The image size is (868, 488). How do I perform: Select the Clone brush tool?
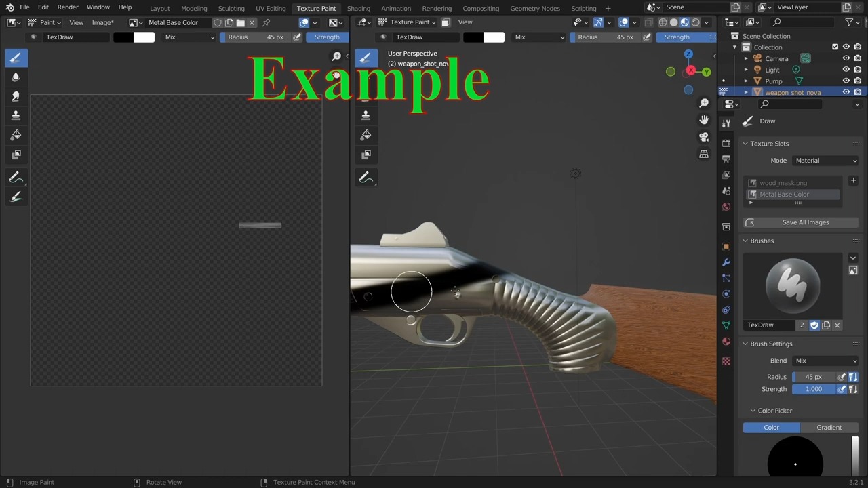(16, 115)
